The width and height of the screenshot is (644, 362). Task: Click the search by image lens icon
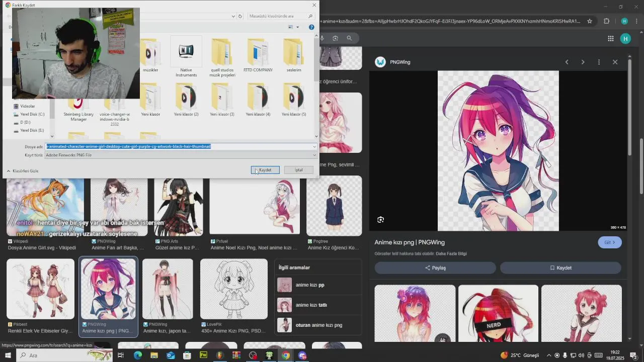click(x=335, y=38)
